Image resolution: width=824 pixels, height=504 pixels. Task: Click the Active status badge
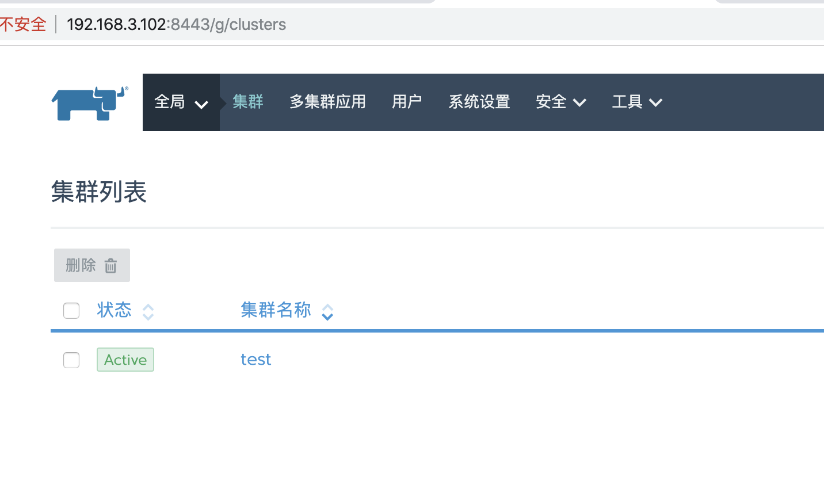pyautogui.click(x=125, y=360)
